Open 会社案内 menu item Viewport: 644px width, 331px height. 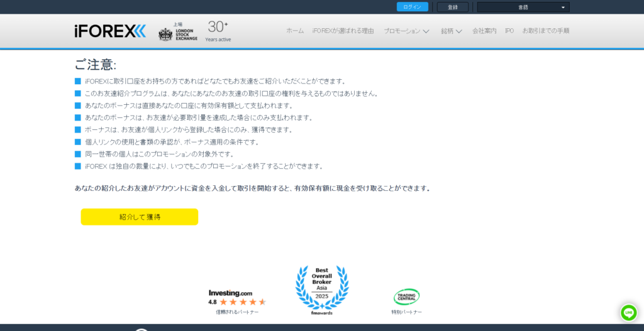point(484,31)
